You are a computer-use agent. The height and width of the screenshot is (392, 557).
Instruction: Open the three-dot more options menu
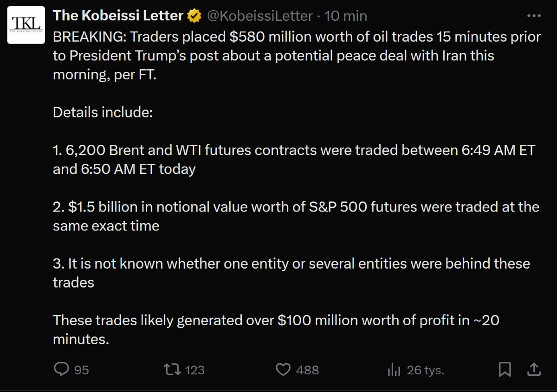(534, 16)
